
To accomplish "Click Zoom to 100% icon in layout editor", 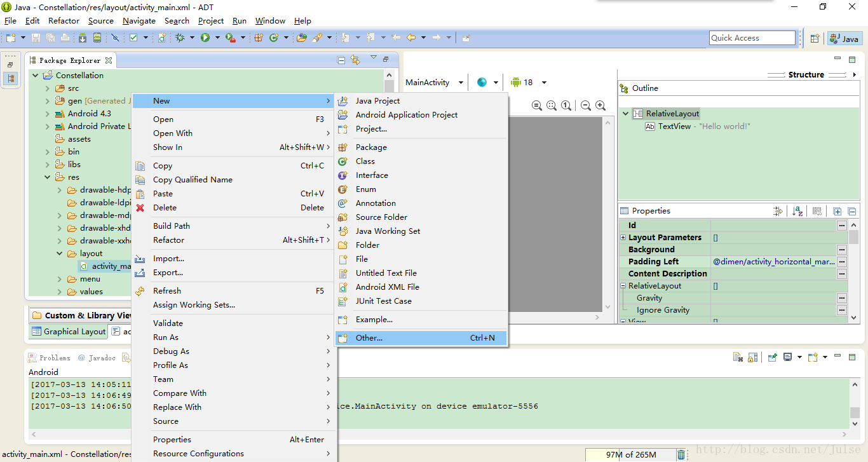I will click(x=566, y=105).
